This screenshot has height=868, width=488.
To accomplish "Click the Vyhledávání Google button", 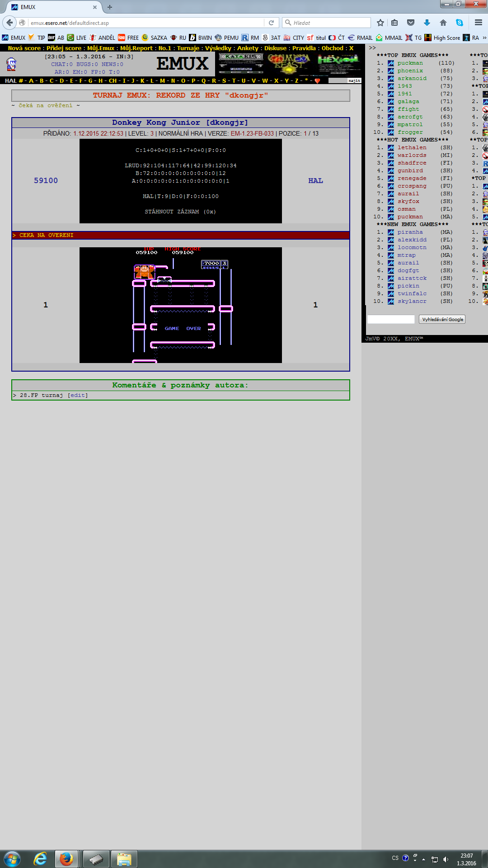I will point(442,320).
